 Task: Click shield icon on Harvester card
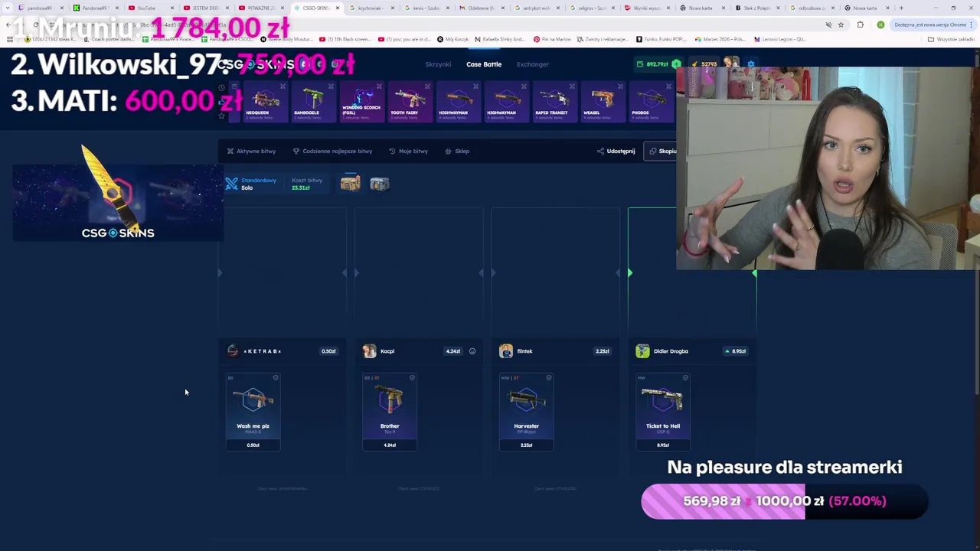tap(548, 377)
